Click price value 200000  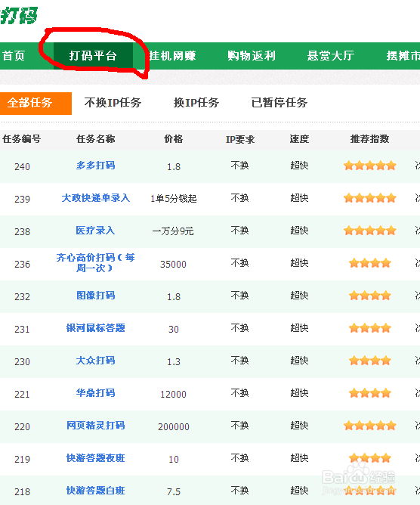pos(174,426)
